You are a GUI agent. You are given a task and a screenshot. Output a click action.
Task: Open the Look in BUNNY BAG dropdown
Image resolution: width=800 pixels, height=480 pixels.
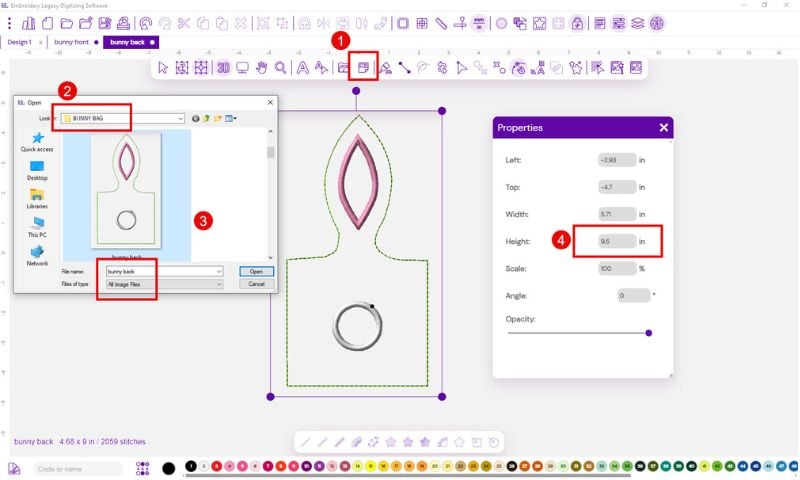point(180,118)
